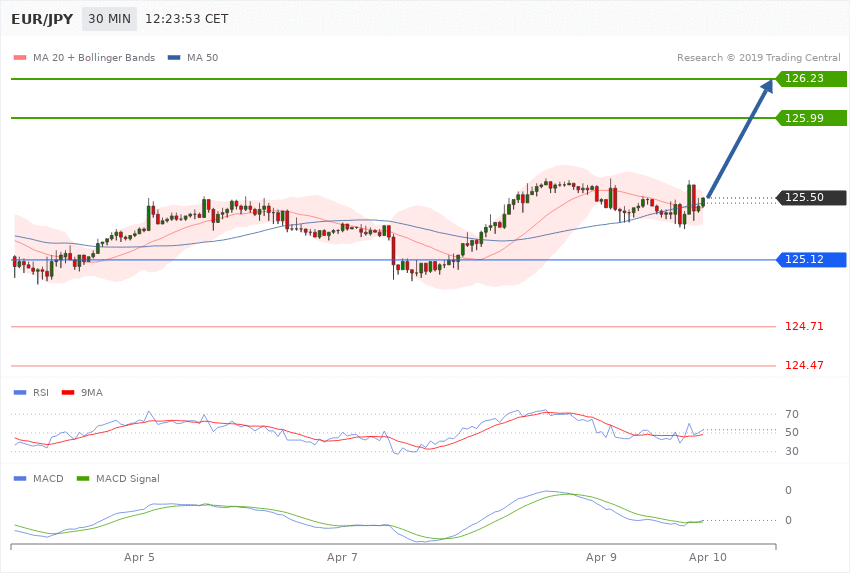Click the Apr 5 date label
The width and height of the screenshot is (850, 576).
139,557
